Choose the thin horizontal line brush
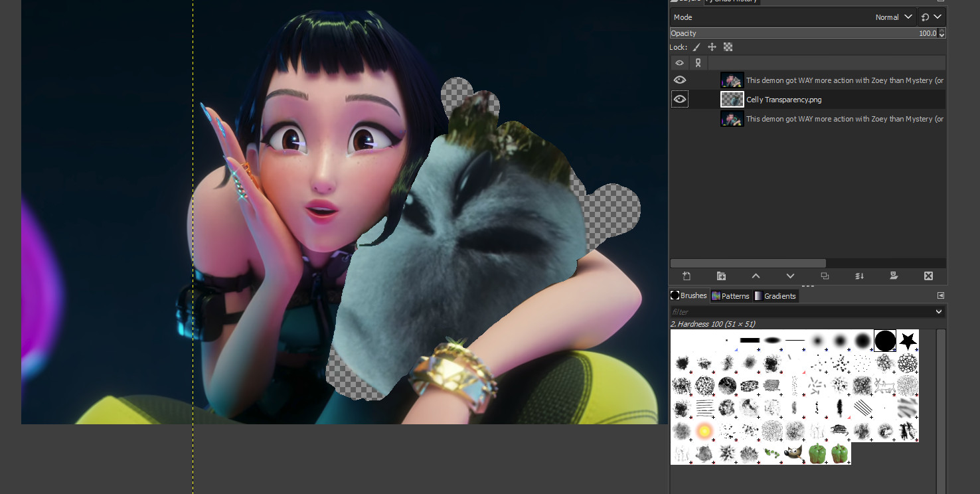The height and width of the screenshot is (494, 980). pyautogui.click(x=795, y=341)
